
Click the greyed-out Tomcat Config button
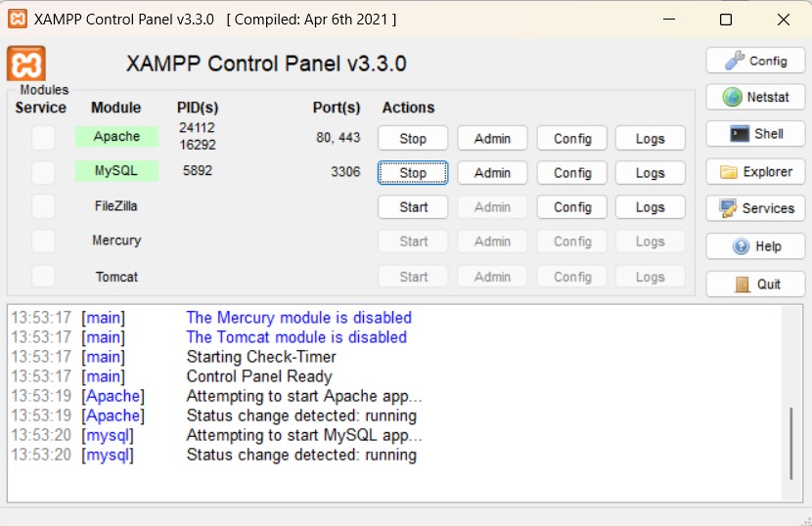pyautogui.click(x=571, y=277)
